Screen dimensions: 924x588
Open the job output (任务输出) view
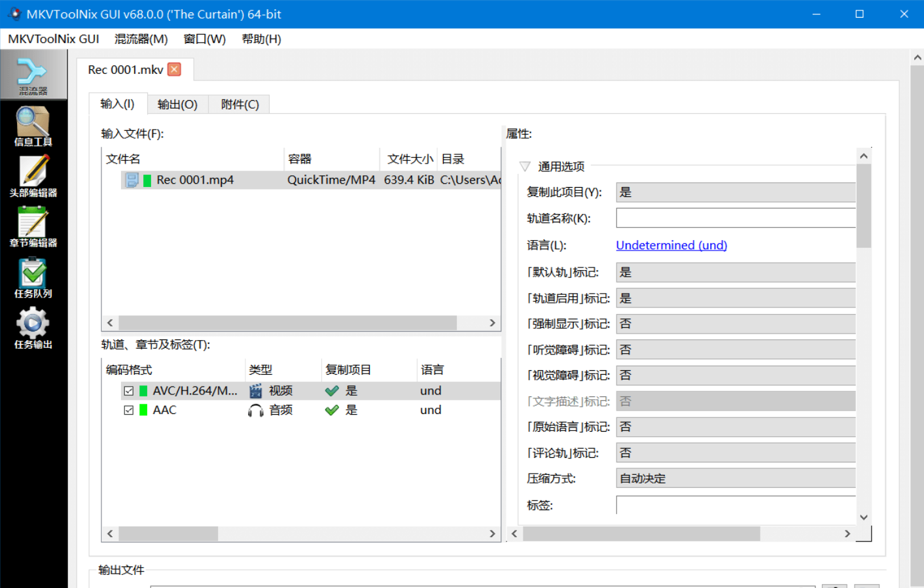point(33,328)
